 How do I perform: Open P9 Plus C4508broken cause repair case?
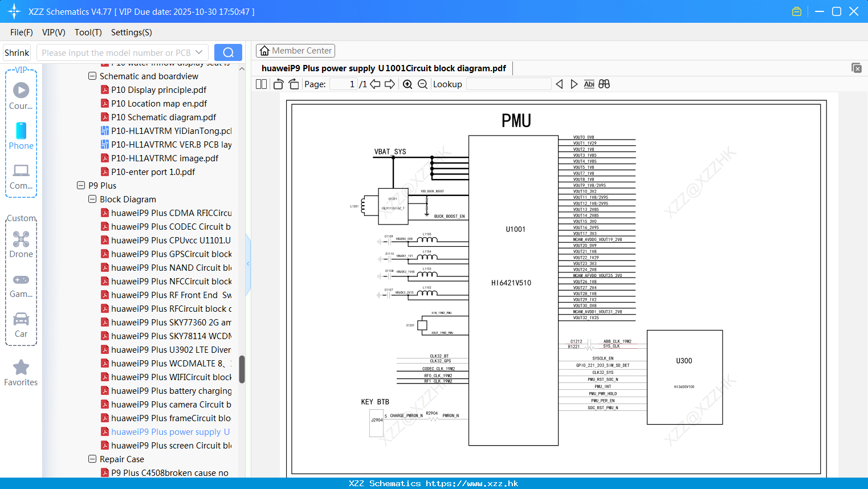click(x=165, y=472)
